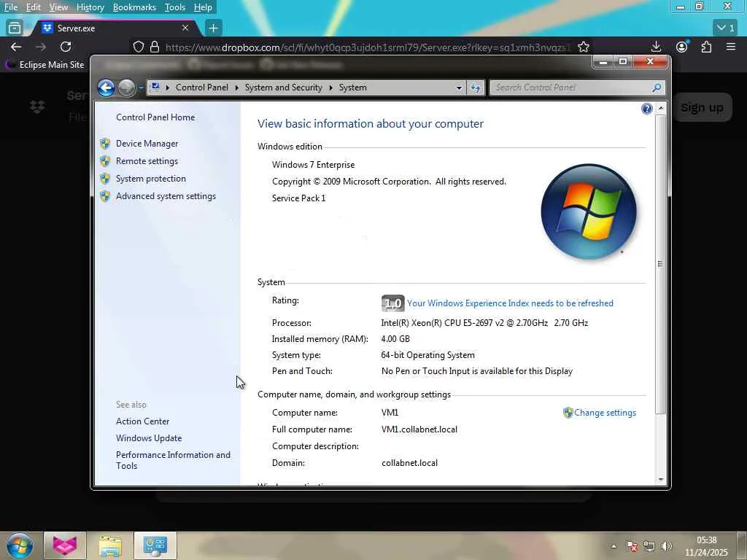Click pink cat-face app icon in taskbar

click(x=65, y=545)
